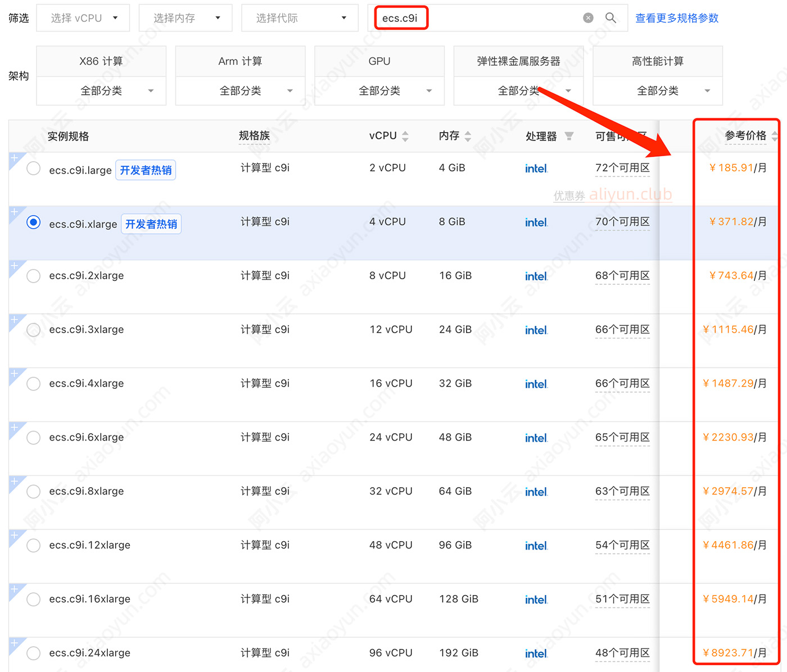Open 全部分类 dropdown under X86 计算
Viewport: 787px width, 672px height.
click(x=101, y=91)
